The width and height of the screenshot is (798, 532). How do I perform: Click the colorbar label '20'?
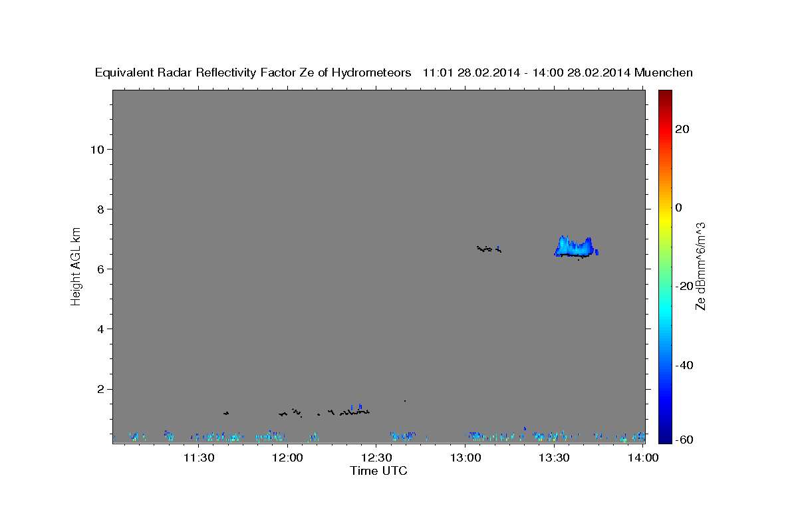click(x=682, y=129)
